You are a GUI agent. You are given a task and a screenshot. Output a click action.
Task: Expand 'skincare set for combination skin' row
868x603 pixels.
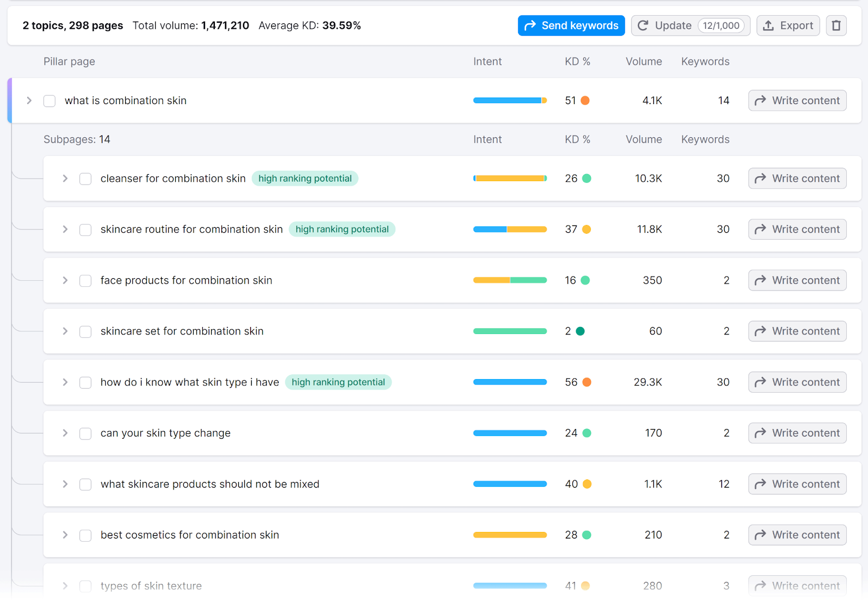(65, 331)
